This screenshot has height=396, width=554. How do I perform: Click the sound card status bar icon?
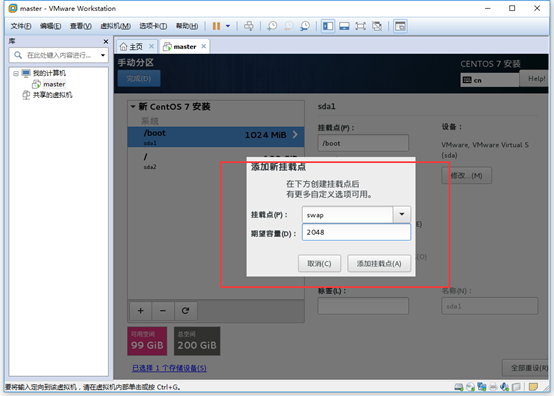click(x=505, y=387)
